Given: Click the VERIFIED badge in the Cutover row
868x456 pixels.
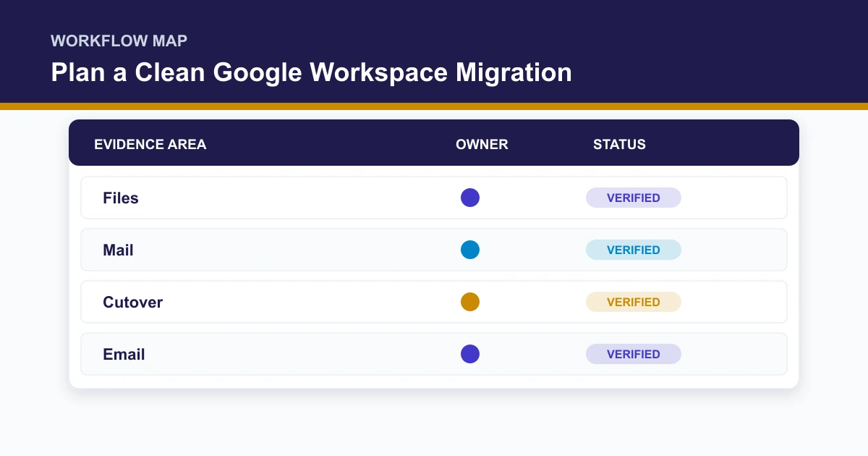Looking at the screenshot, I should 634,302.
